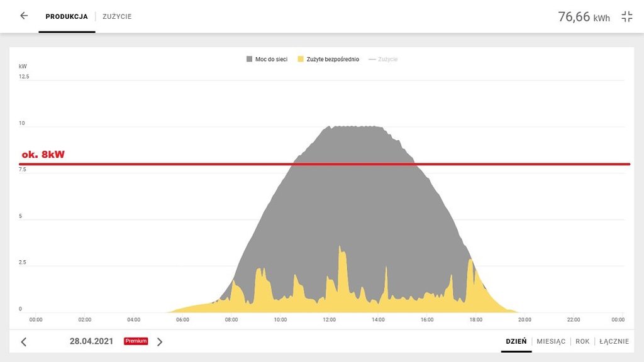Click the back arrow icon
Screen dimensions: 644x362
(x=24, y=16)
